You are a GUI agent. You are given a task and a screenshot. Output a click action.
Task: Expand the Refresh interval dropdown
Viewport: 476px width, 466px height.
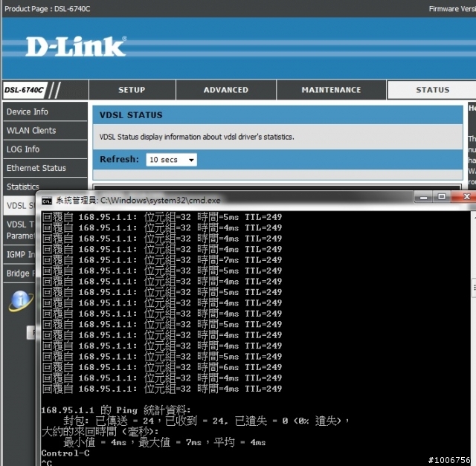tap(172, 160)
